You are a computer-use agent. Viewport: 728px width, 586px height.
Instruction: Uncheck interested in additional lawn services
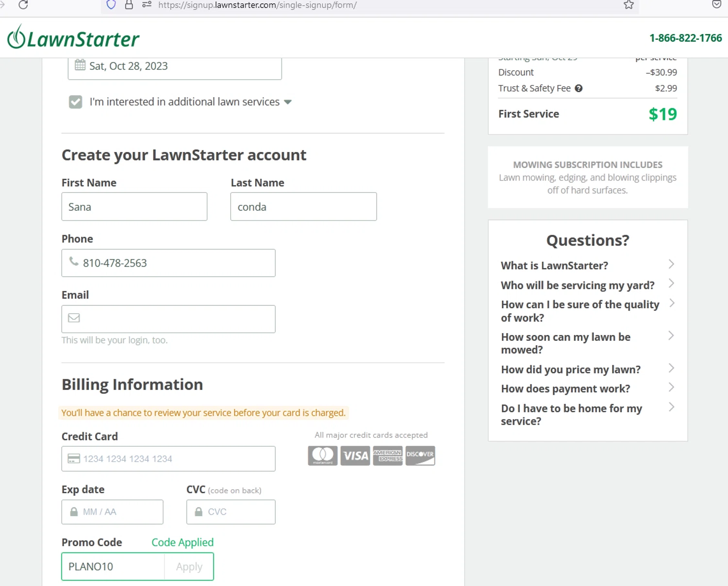pyautogui.click(x=75, y=102)
